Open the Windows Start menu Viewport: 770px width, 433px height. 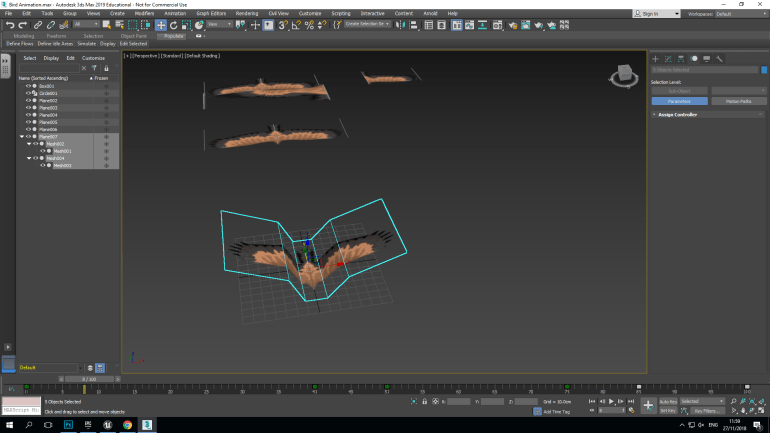[x=9, y=425]
